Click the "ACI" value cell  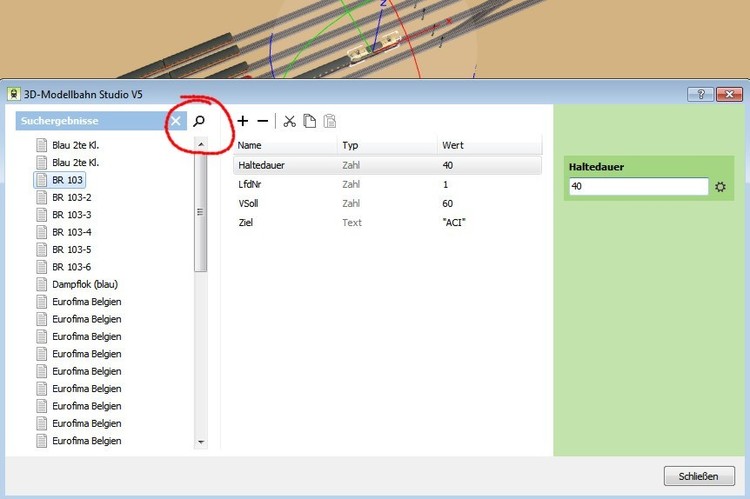[453, 222]
